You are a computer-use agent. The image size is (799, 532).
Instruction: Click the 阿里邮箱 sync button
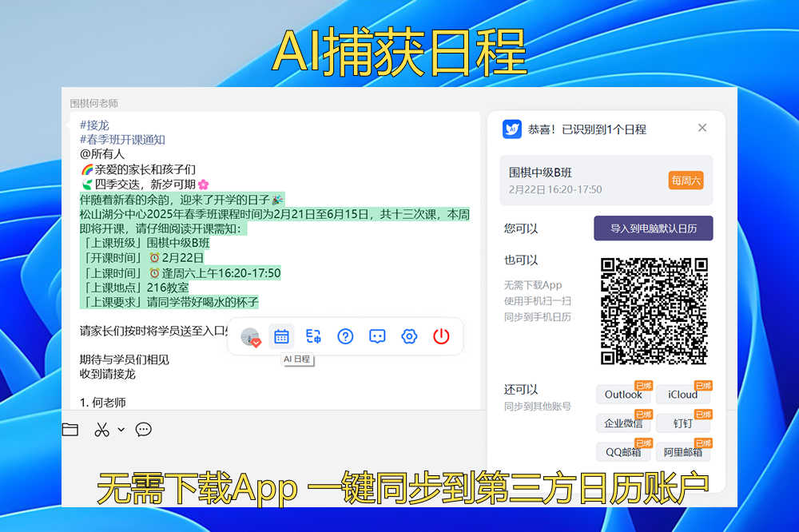(x=682, y=452)
